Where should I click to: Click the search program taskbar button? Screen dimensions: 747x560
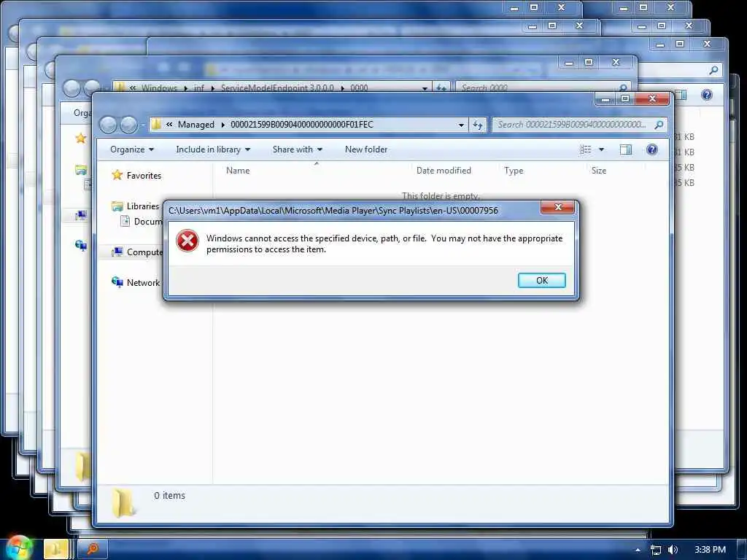93,549
